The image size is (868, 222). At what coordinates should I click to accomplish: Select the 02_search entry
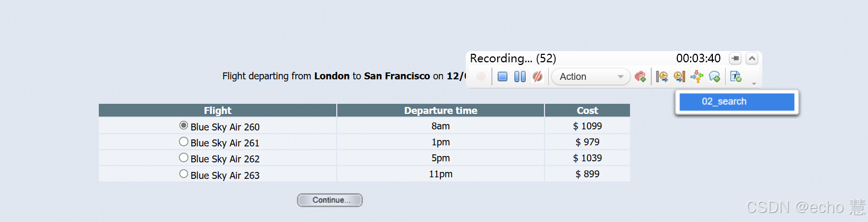[736, 102]
